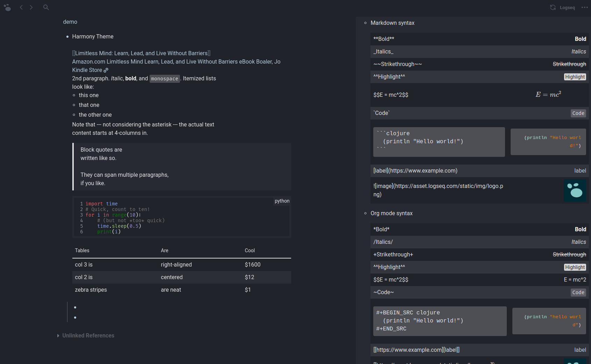Click the '~Code~' org syntax cell
Image resolution: width=591 pixels, height=364 pixels.
[383, 292]
